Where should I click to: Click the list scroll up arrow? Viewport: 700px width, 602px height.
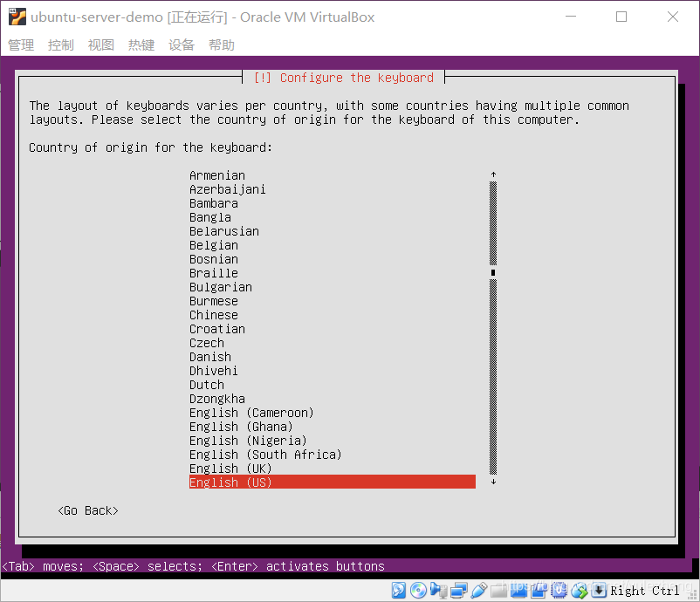(x=493, y=174)
